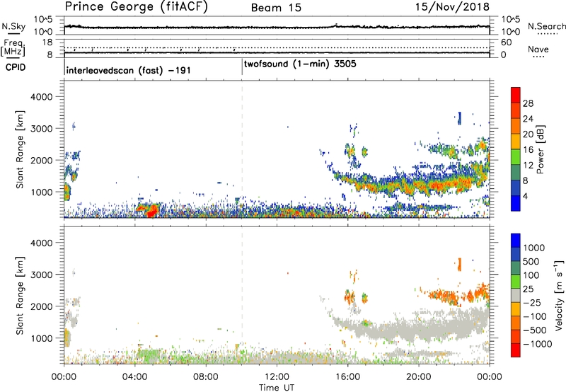Pick the light green segment of power color bar

pos(516,157)
